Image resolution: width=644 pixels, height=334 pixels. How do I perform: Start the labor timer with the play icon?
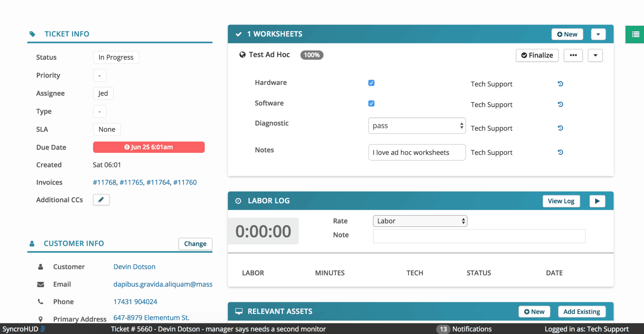click(597, 201)
